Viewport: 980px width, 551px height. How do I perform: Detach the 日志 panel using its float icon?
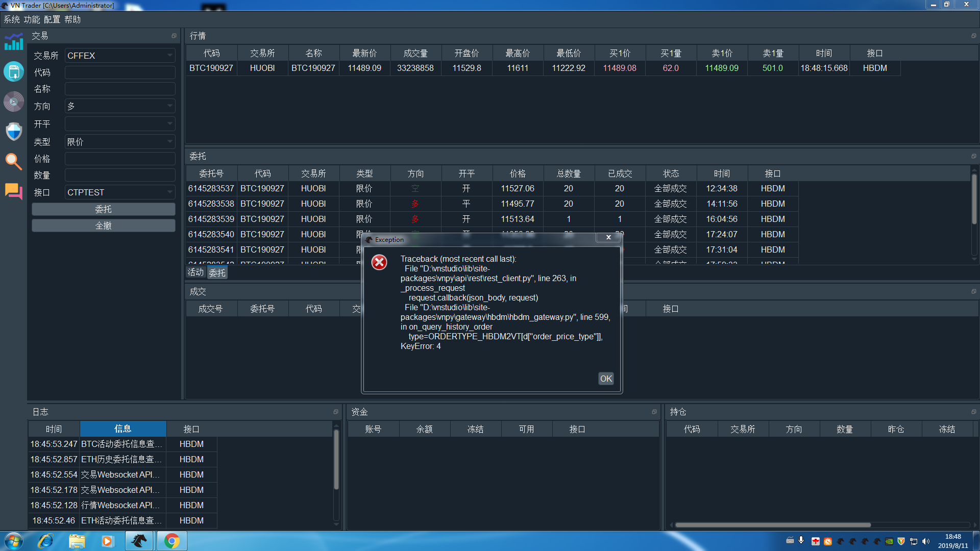pyautogui.click(x=335, y=411)
